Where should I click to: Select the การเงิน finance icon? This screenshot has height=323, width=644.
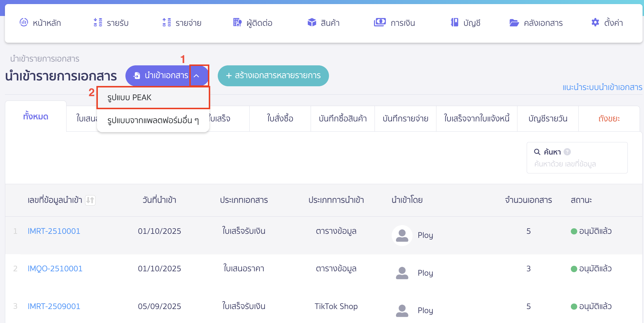pos(379,22)
